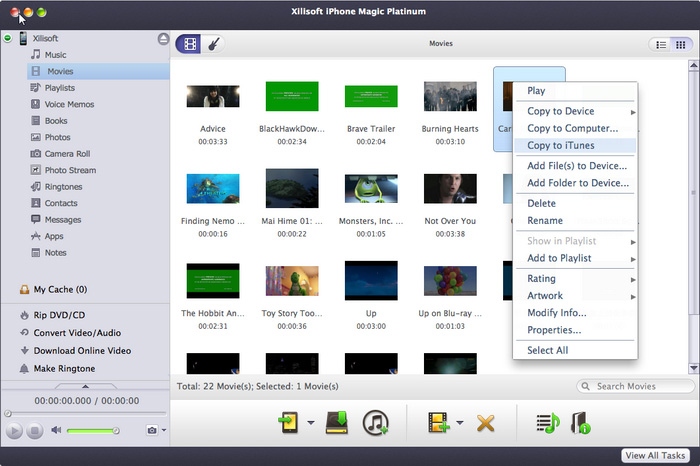Viewport: 700px width, 466px height.
Task: Click the Copy to Device toolbar icon
Action: 289,422
